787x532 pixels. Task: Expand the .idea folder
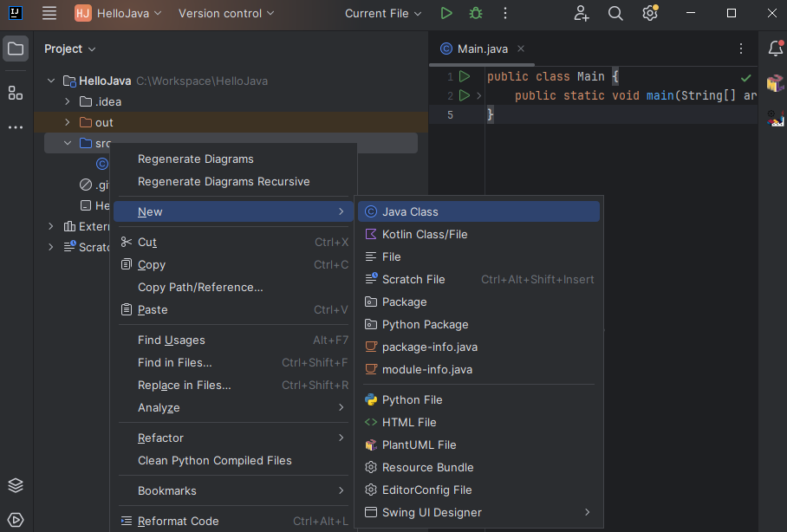(68, 101)
